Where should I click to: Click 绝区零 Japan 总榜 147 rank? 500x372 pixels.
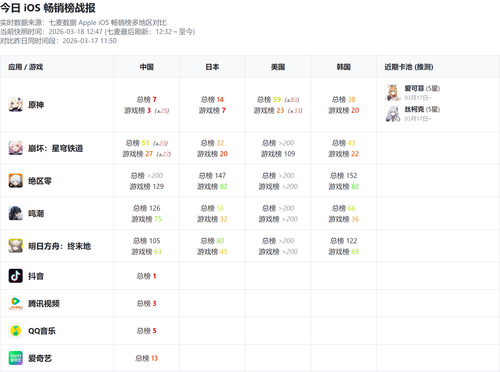click(212, 175)
